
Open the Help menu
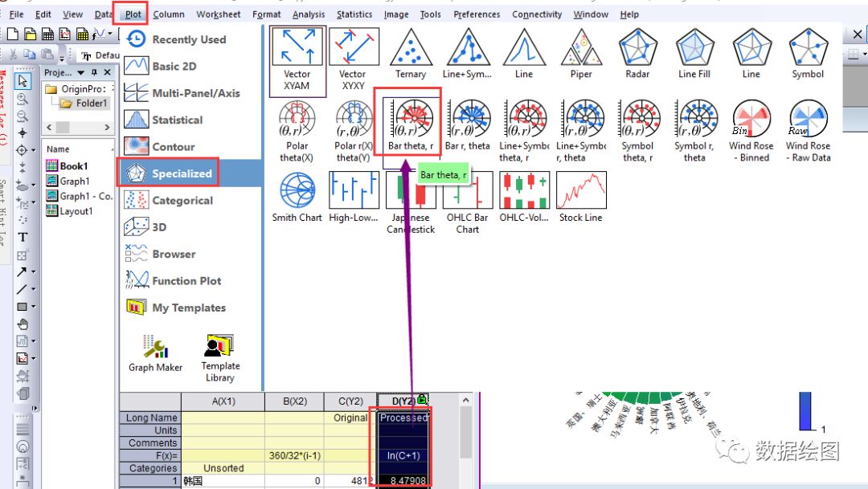[629, 14]
